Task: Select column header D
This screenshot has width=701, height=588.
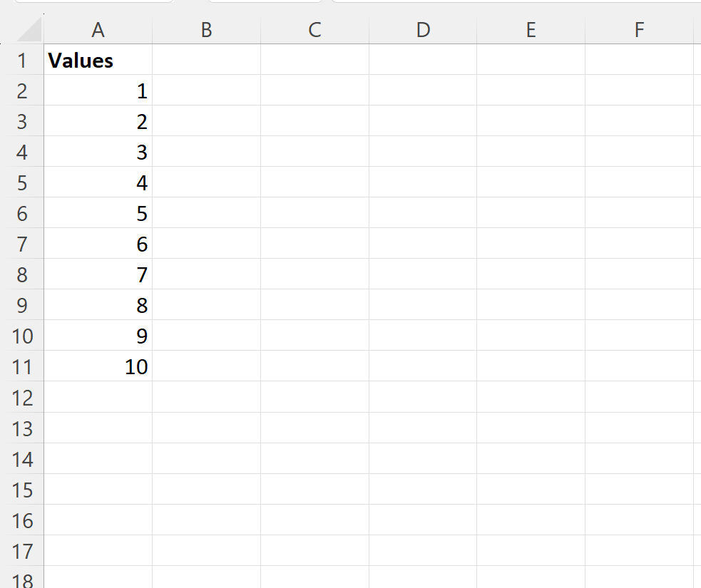Action: tap(422, 30)
